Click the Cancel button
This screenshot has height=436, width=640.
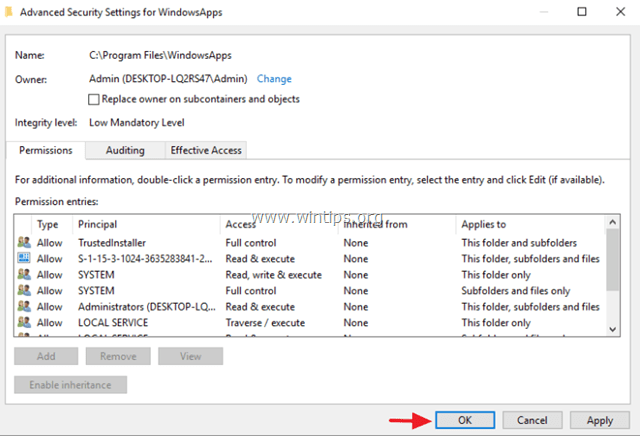[532, 420]
